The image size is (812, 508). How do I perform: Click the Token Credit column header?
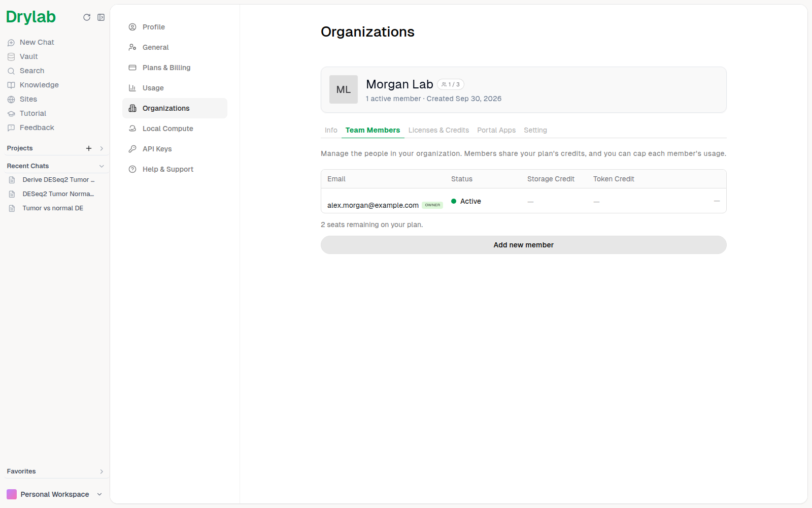tap(614, 179)
